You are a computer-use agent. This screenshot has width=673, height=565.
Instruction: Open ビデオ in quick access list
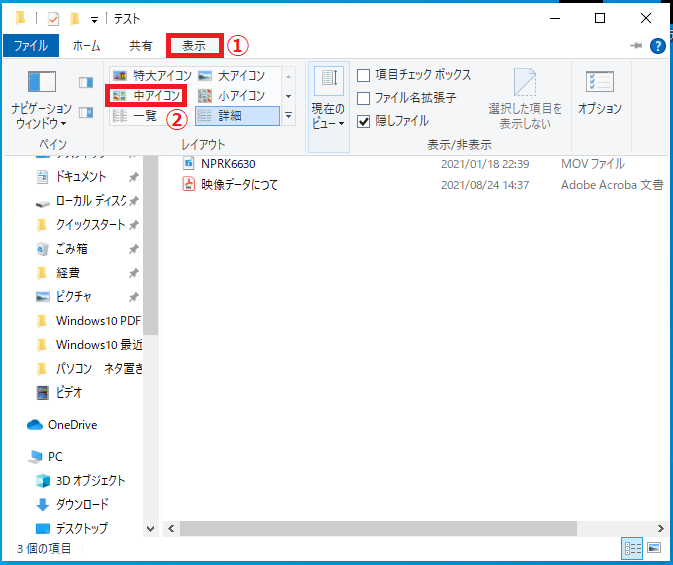click(69, 392)
